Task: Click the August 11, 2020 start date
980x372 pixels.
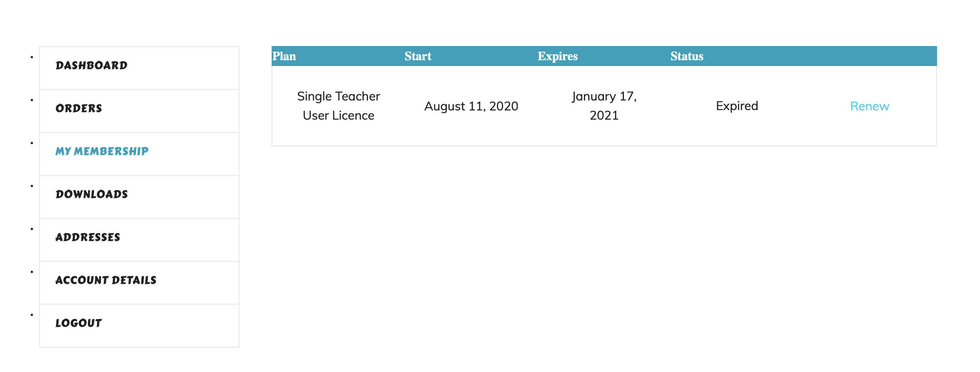Action: tap(471, 106)
